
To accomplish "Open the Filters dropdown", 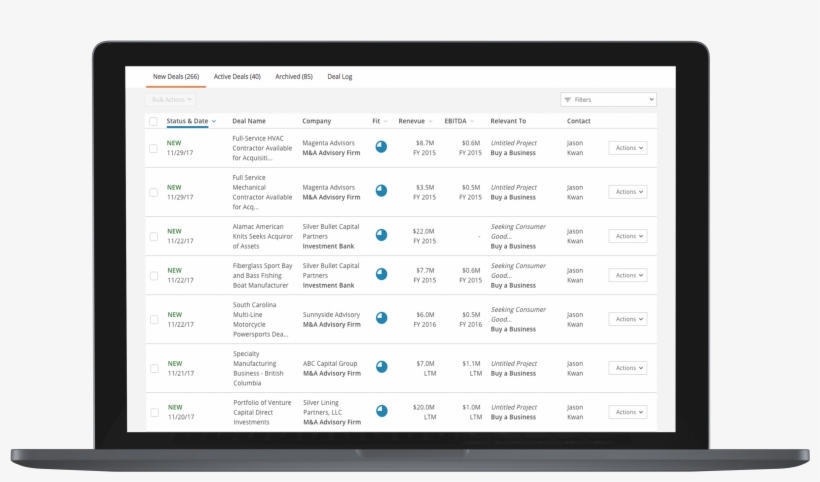I will tap(608, 99).
